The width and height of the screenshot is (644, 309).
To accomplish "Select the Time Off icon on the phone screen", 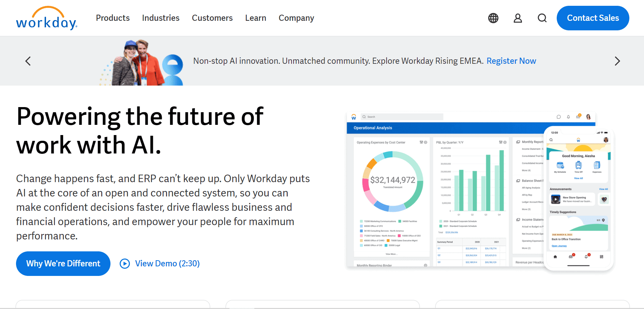I will coord(578,165).
